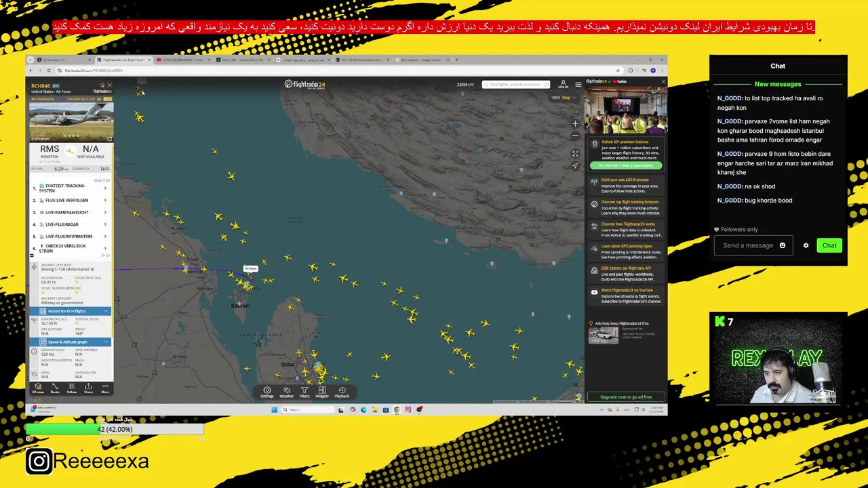The image size is (868, 488).
Task: Share the RCH846 flight
Action: (x=88, y=388)
